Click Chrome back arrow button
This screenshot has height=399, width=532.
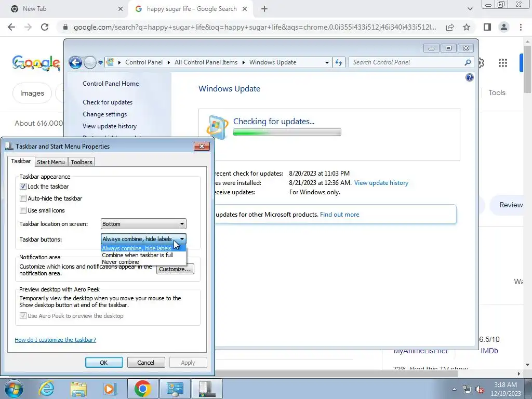[x=11, y=27]
